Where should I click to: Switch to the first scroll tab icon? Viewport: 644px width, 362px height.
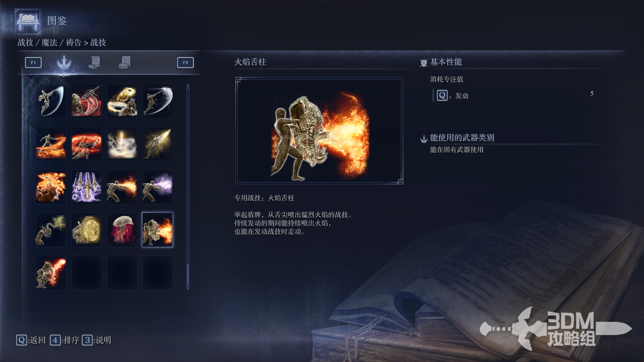[x=95, y=62]
